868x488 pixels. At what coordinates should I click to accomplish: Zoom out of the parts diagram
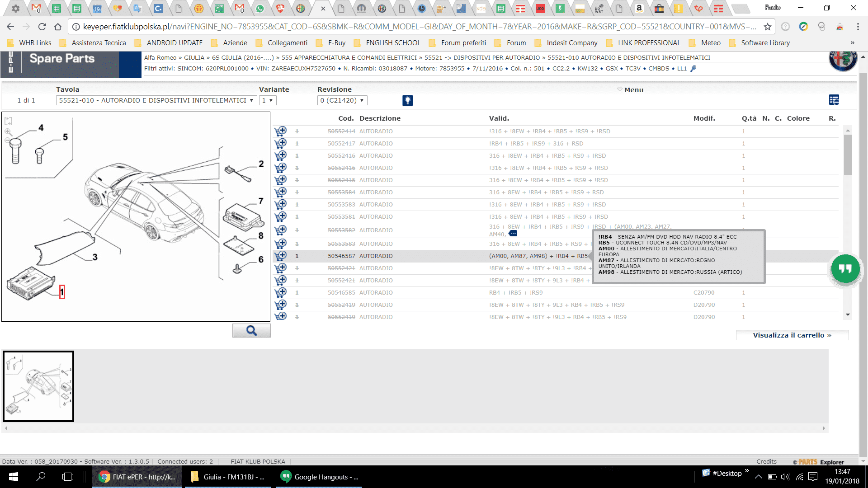(x=7, y=141)
